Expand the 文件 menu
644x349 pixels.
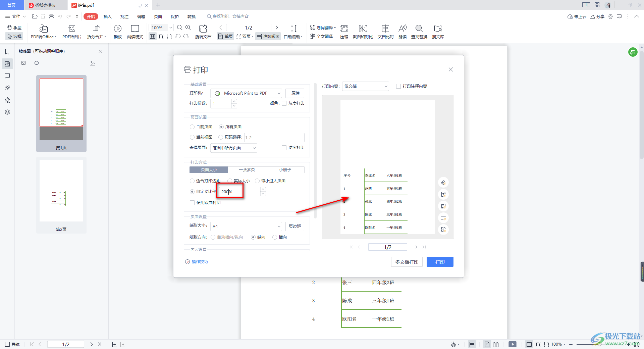15,16
